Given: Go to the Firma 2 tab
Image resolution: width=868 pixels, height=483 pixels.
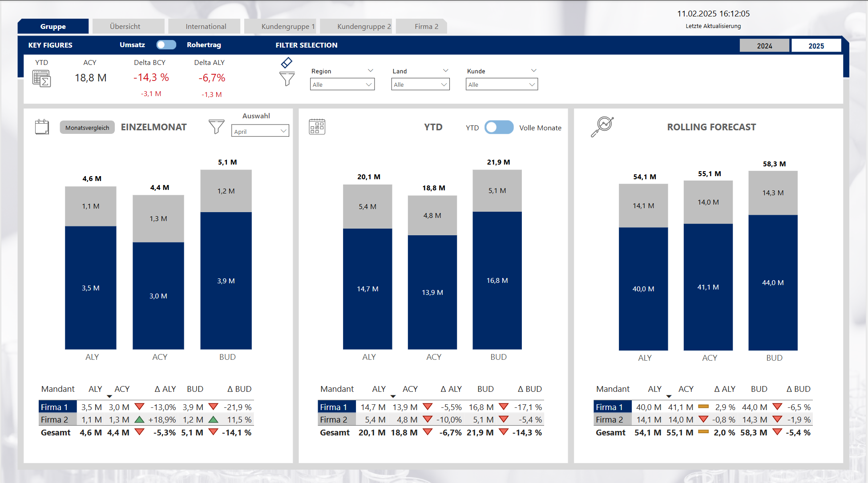Looking at the screenshot, I should [x=421, y=26].
